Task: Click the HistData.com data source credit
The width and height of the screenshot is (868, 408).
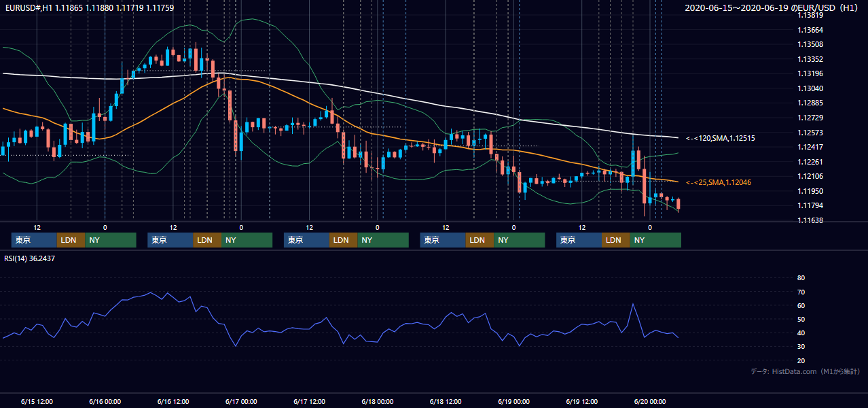Action: click(805, 371)
